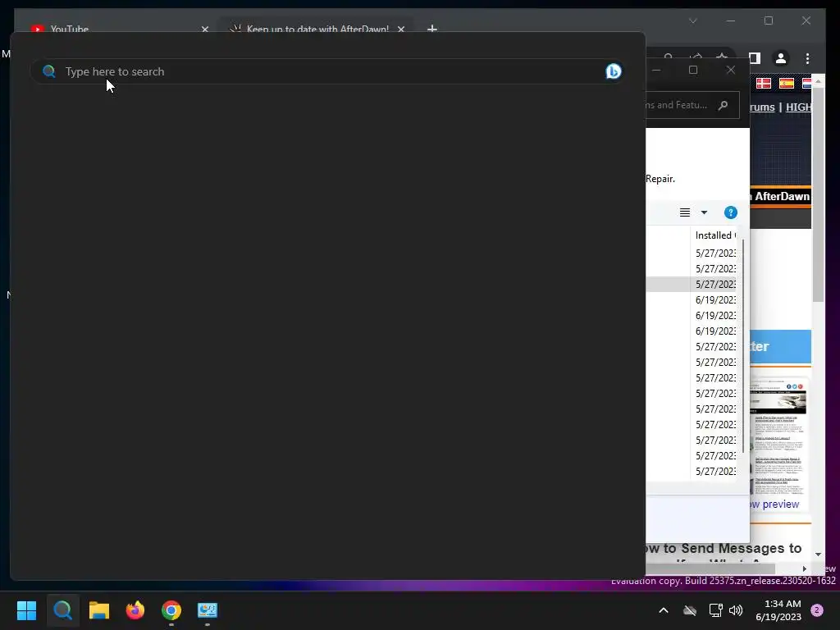Screen dimensions: 840x630
Task: Maximize the Chrome window
Action: [768, 21]
